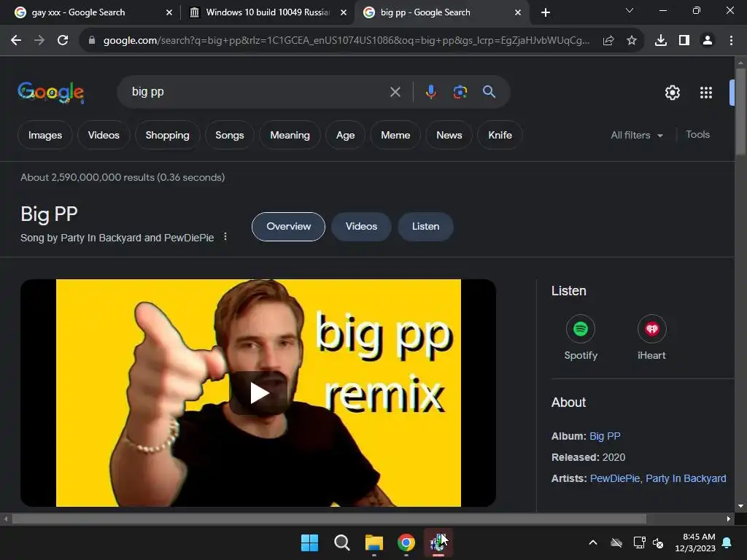
Task: Open the taskbar clock showing 8:45 AM
Action: [695, 542]
